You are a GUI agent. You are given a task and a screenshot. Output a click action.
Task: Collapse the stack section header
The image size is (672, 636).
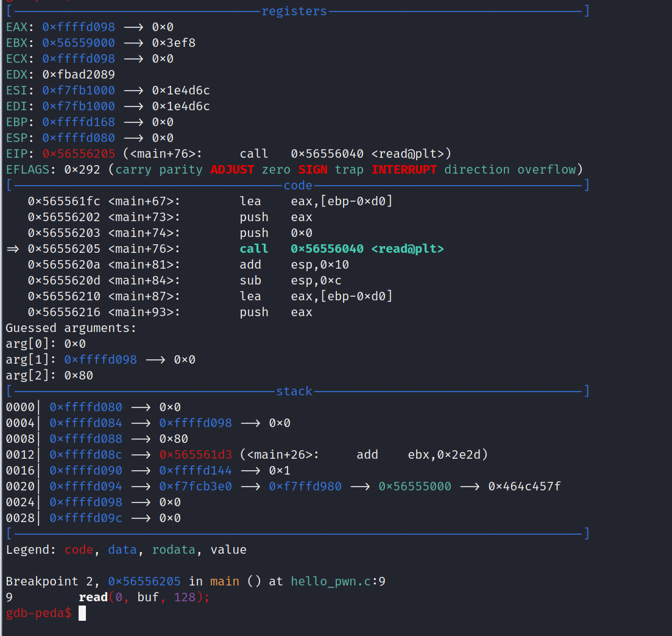pyautogui.click(x=294, y=391)
